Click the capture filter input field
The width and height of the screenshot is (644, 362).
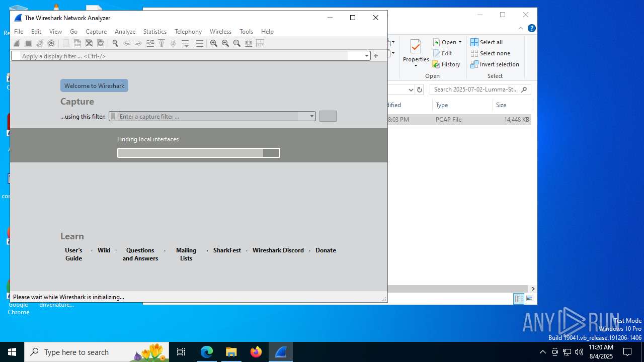click(213, 116)
